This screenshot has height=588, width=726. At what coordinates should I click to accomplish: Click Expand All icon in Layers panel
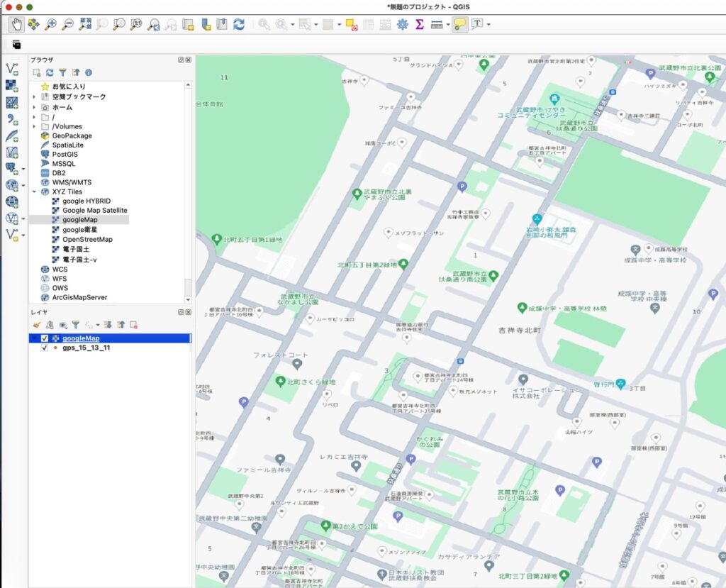click(x=108, y=325)
